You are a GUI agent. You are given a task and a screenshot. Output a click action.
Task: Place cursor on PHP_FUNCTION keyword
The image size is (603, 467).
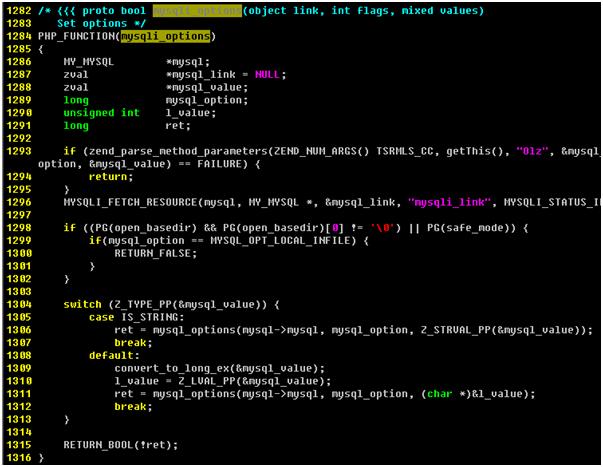pos(76,36)
